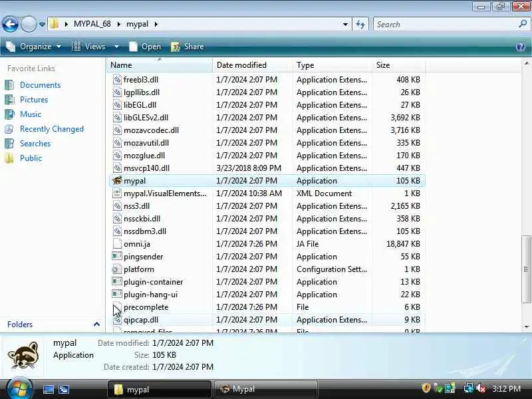The image size is (532, 399).
Task: Click the mypal raccoon application icon in list
Action: click(117, 180)
